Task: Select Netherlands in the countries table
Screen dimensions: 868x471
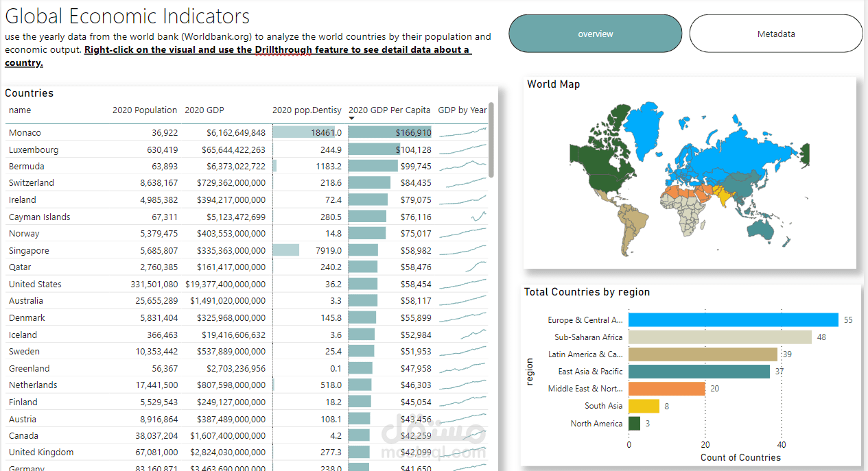Action: (x=33, y=385)
